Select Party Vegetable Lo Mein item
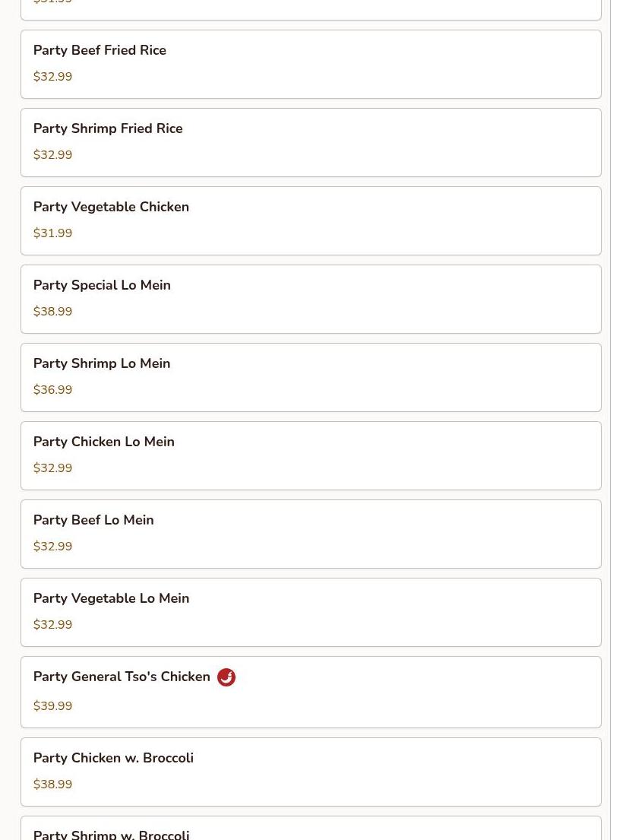This screenshot has width=626, height=840. (311, 612)
